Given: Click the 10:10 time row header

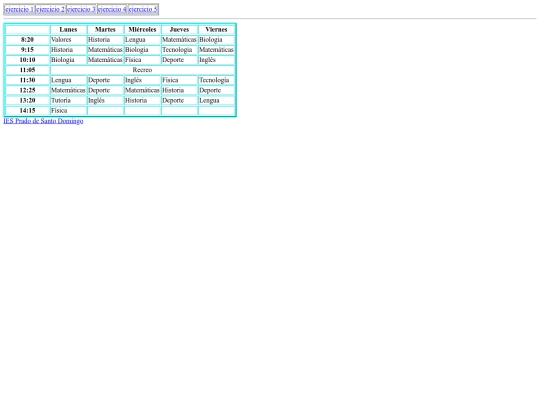Looking at the screenshot, I should pos(27,60).
